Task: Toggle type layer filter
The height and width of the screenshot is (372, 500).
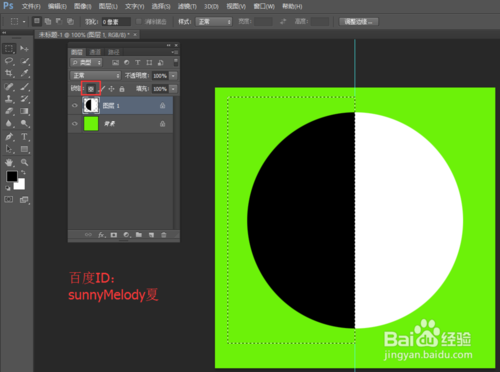Action: (138, 62)
